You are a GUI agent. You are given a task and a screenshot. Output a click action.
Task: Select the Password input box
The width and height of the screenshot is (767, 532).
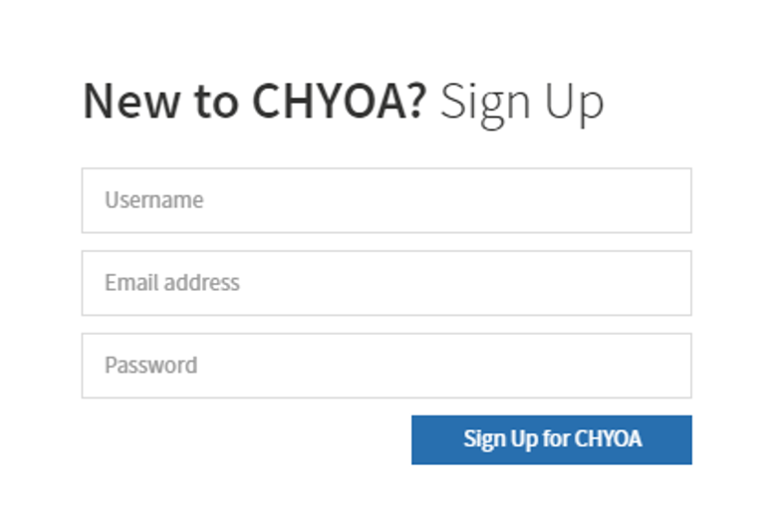[386, 366]
